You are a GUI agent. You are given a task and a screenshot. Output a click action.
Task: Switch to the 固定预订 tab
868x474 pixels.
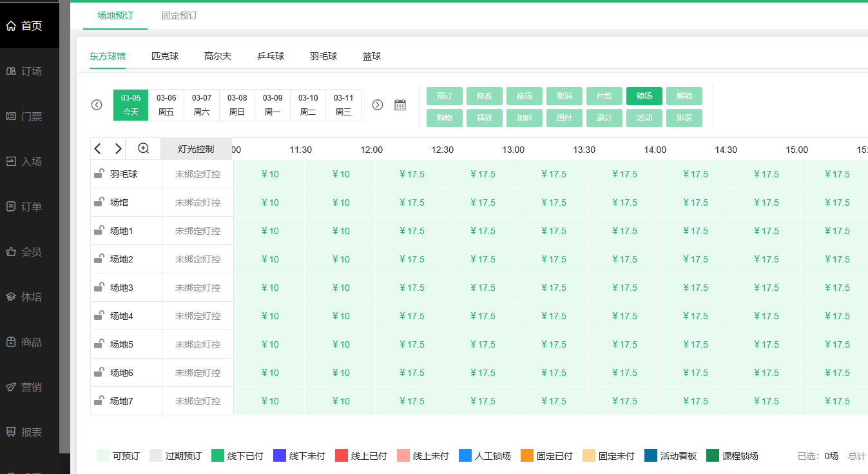coord(179,15)
